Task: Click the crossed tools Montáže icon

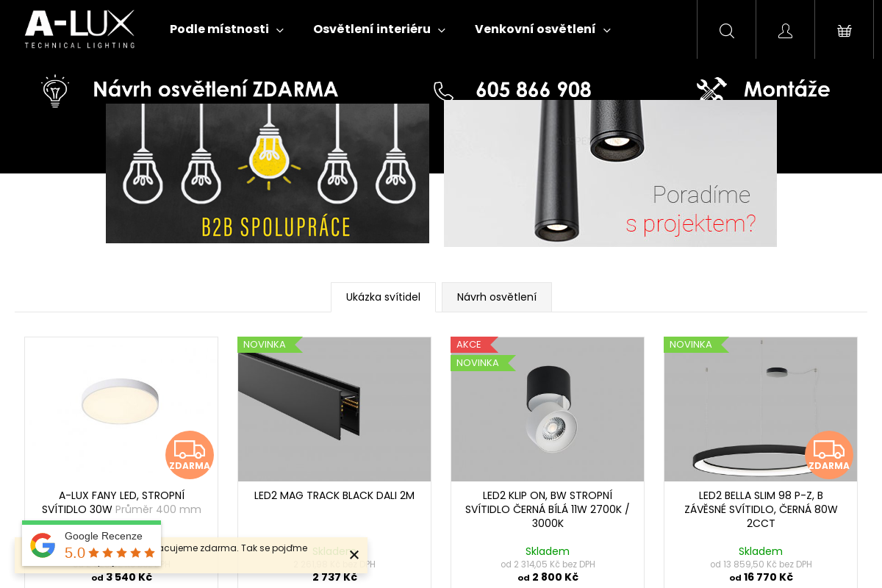Action: pos(711,90)
